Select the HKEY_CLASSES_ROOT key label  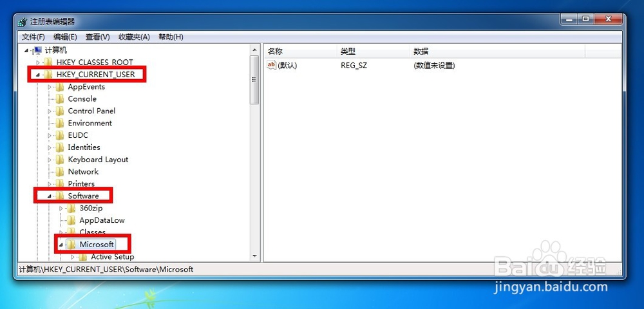pyautogui.click(x=95, y=62)
